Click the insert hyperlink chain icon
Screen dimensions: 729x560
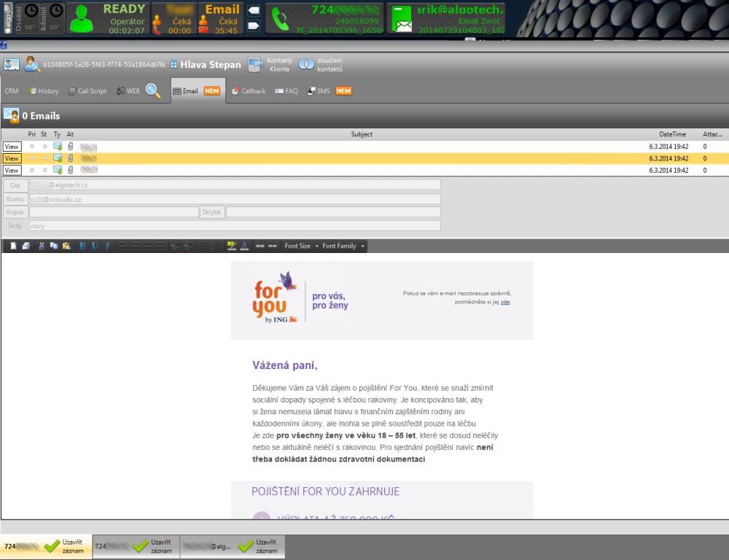pos(260,246)
